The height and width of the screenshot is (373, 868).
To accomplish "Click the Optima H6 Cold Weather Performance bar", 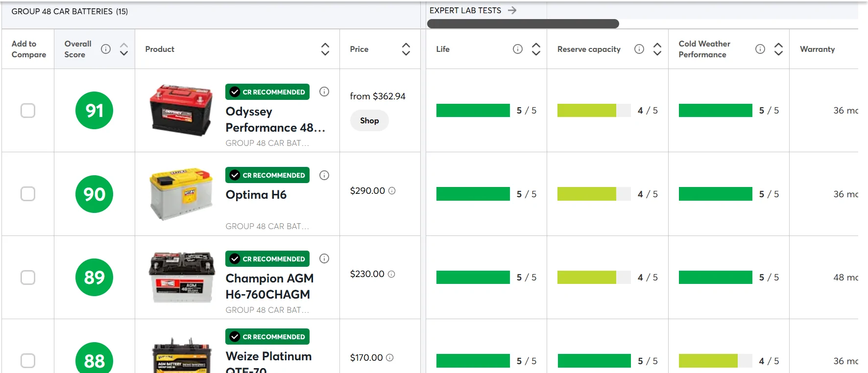I will pos(716,194).
